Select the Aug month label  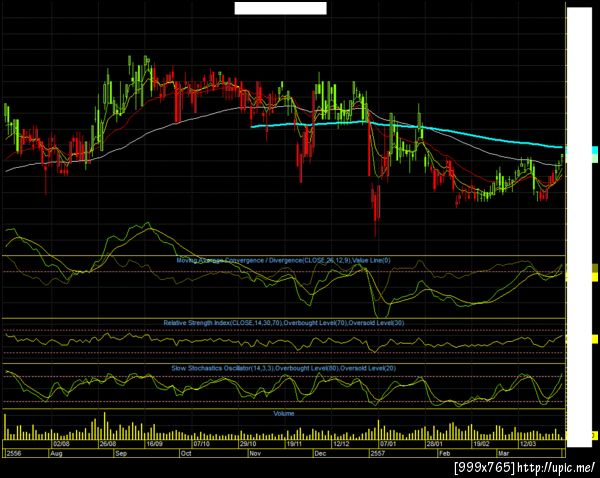[56, 453]
